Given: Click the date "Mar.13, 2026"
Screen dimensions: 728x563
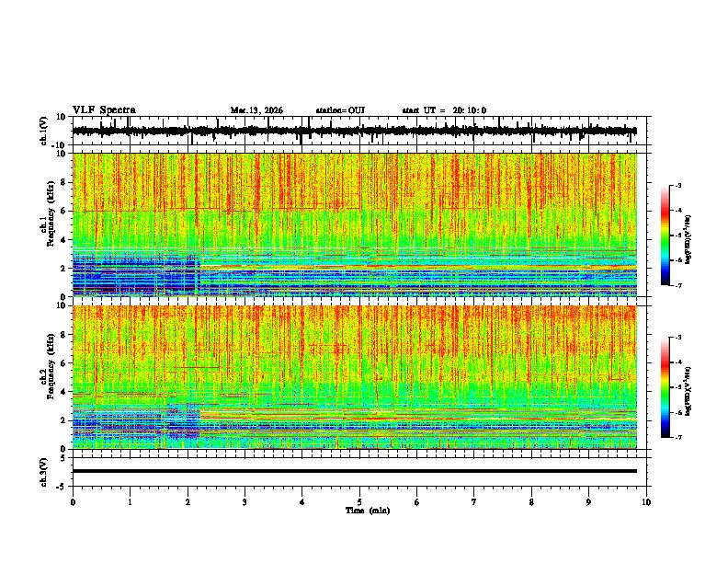Looking at the screenshot, I should pyautogui.click(x=256, y=110).
